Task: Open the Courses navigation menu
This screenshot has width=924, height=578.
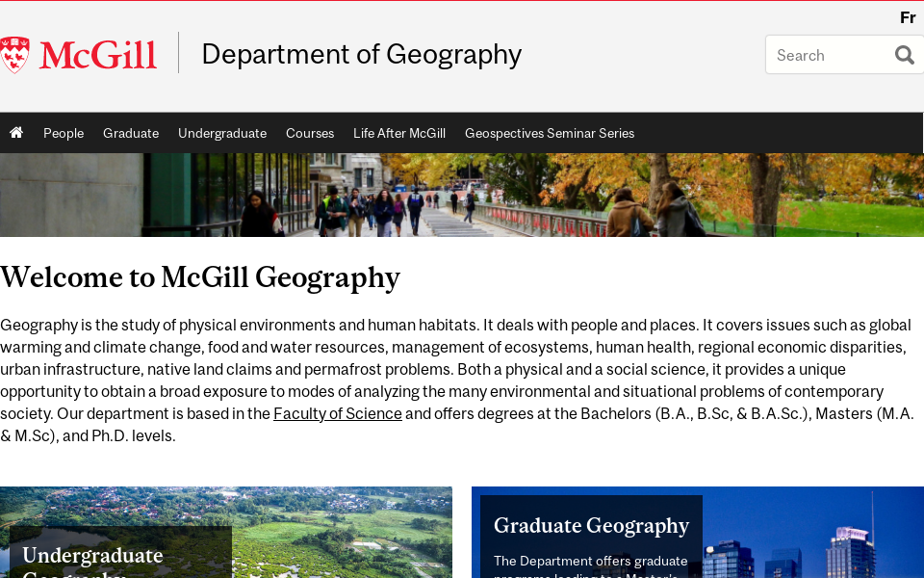Action: (309, 133)
